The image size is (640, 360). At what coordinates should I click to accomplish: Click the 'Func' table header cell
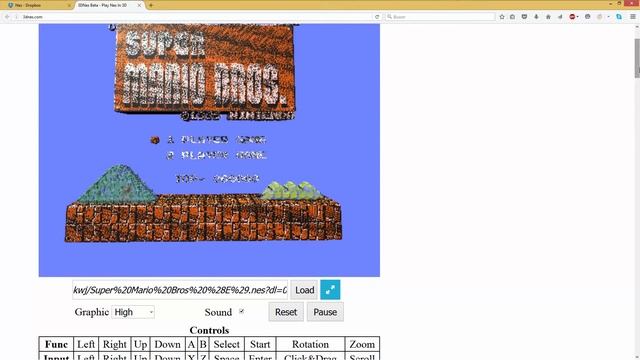click(56, 344)
